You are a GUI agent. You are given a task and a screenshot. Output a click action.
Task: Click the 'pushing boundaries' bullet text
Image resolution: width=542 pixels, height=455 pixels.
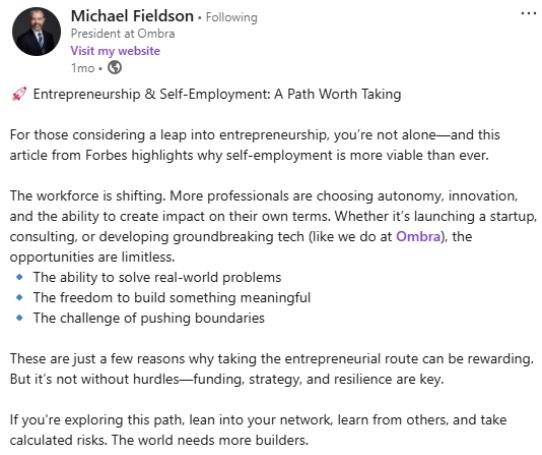(x=203, y=318)
